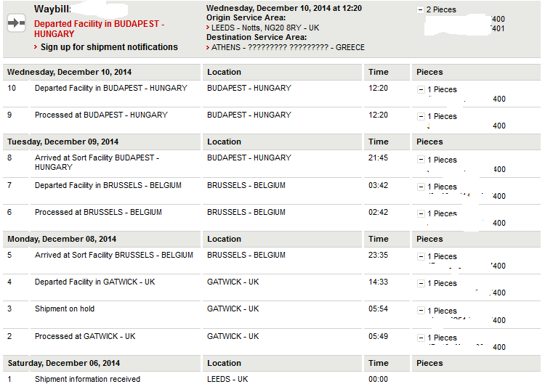This screenshot has height=392, width=553.
Task: Collapse the 2 Pieces summary list
Action: 420,10
